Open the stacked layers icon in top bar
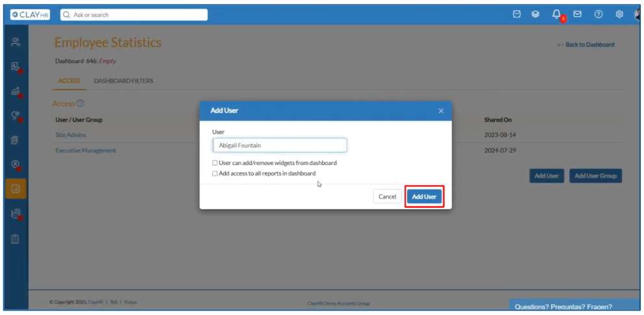Image resolution: width=644 pixels, height=315 pixels. tap(535, 14)
